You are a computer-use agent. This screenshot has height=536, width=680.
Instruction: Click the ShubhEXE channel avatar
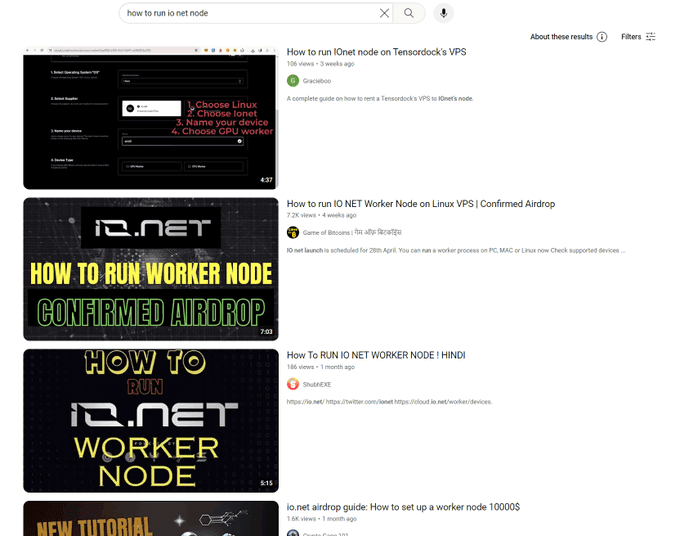pyautogui.click(x=293, y=384)
